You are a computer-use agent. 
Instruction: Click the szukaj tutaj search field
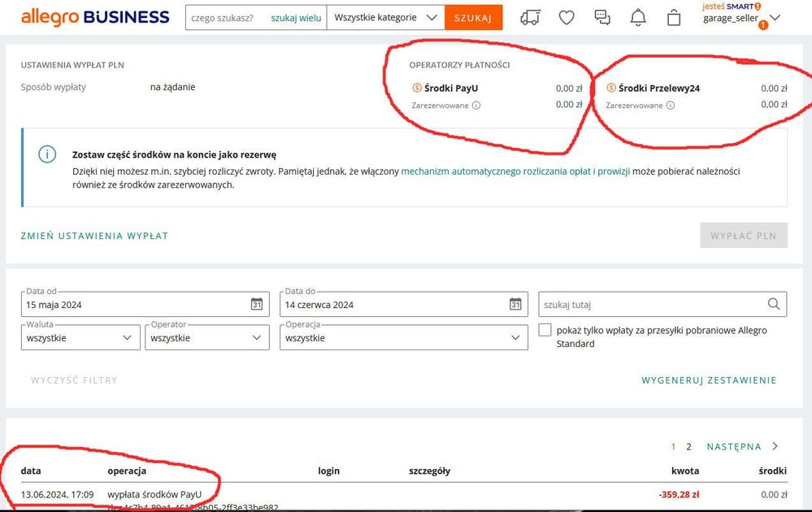(x=663, y=304)
